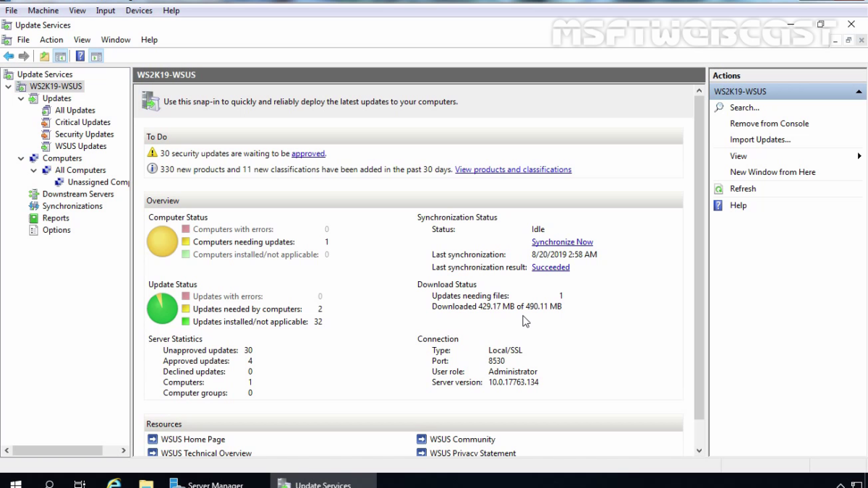
Task: Open the VM Input menu
Action: tap(106, 11)
